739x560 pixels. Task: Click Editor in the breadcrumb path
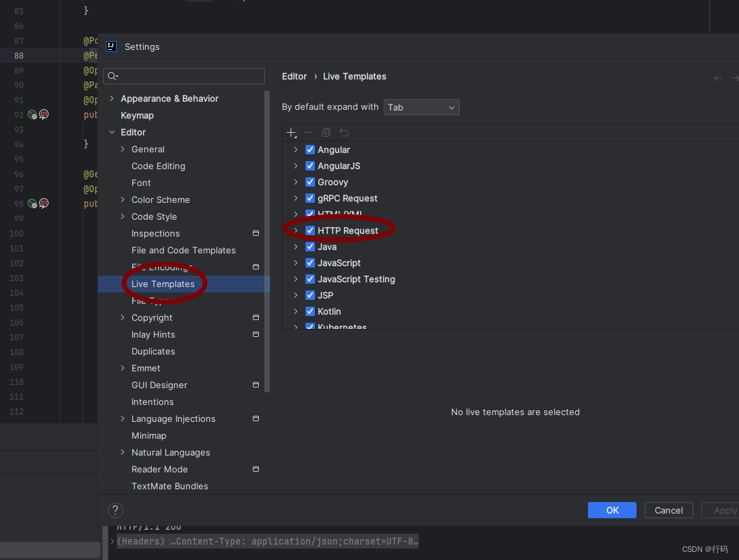click(x=294, y=76)
